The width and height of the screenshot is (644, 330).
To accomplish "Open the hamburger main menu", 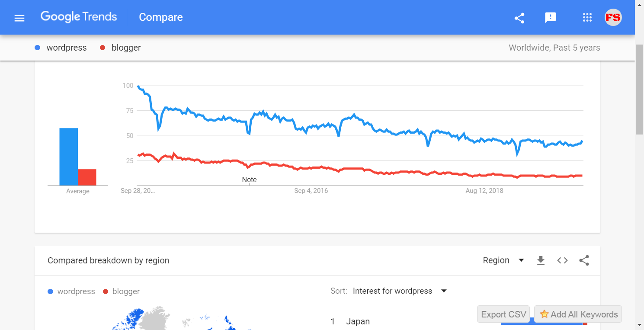I will [19, 18].
